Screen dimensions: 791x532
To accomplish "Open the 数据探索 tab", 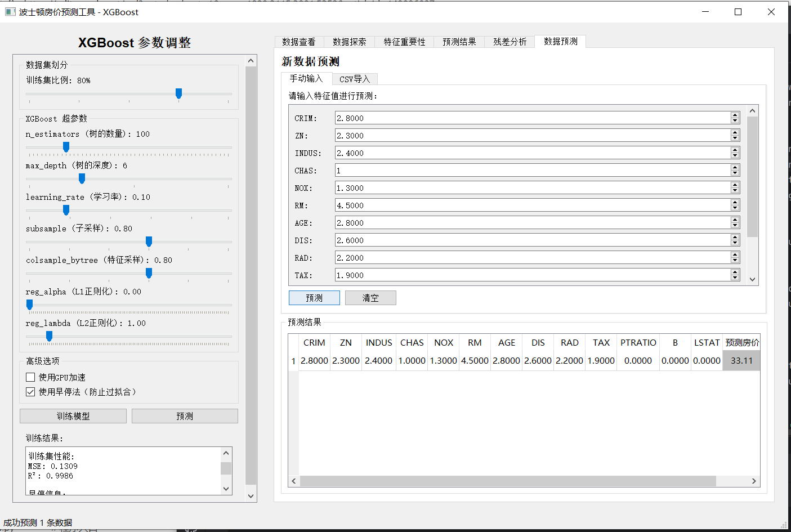I will click(350, 42).
